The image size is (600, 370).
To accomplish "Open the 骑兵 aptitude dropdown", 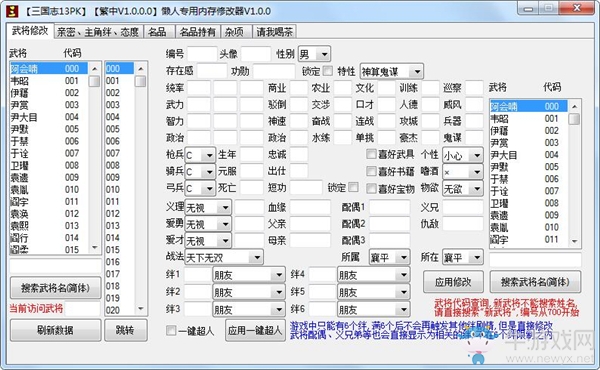I will pyautogui.click(x=200, y=172).
